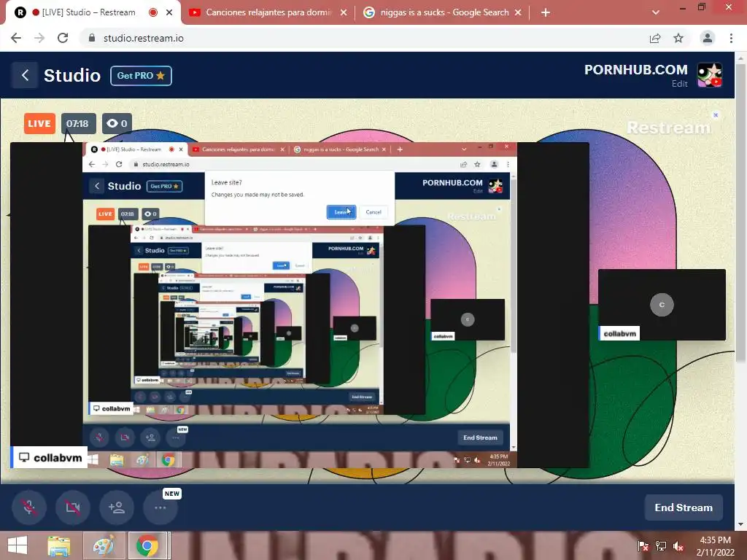Open the Chrome three-dot menu
This screenshot has height=560, width=747.
[x=731, y=38]
